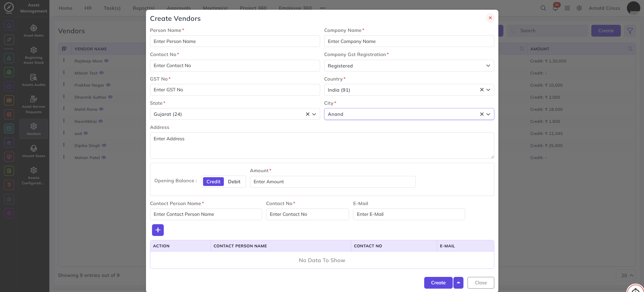Image resolution: width=644 pixels, height=292 pixels.
Task: View details eye icon for Rajdeep More
Action: pos(106,61)
